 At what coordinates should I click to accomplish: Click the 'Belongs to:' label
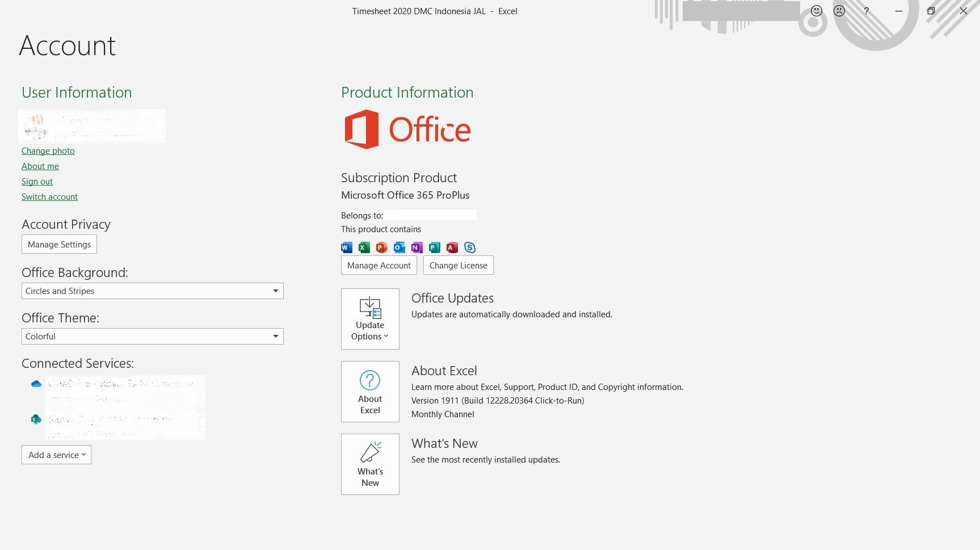point(362,216)
